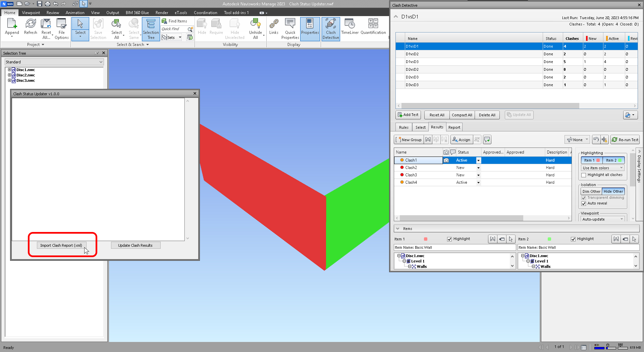
Task: Click the add comment icon in Results toolbar
Action: pyautogui.click(x=487, y=140)
